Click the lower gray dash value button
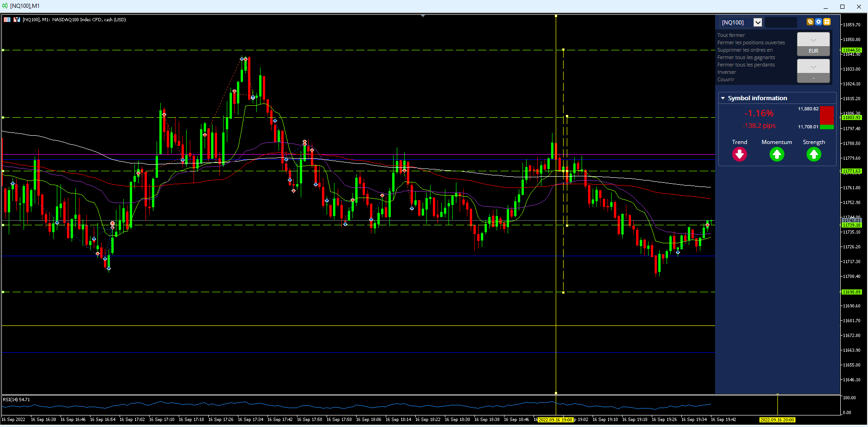 click(x=813, y=78)
